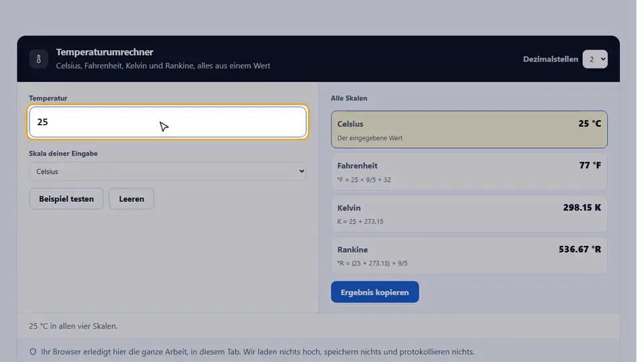Click the Leeren button
The height and width of the screenshot is (362, 644).
click(x=131, y=198)
